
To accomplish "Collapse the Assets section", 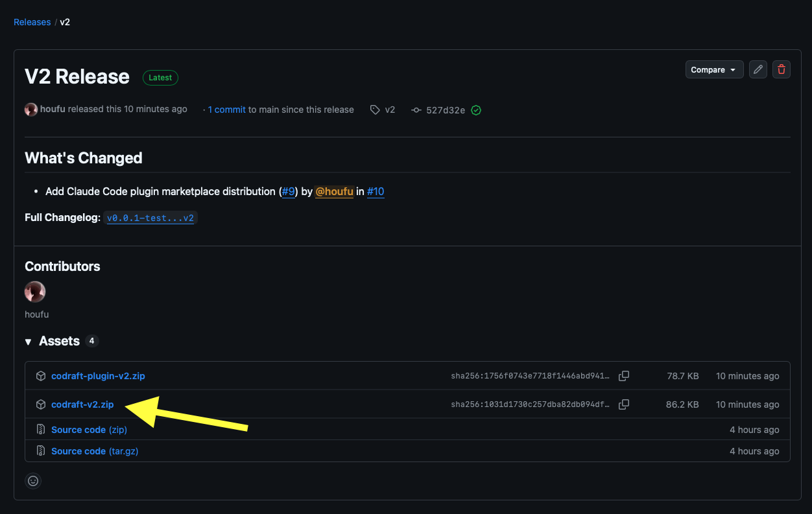I will click(28, 341).
